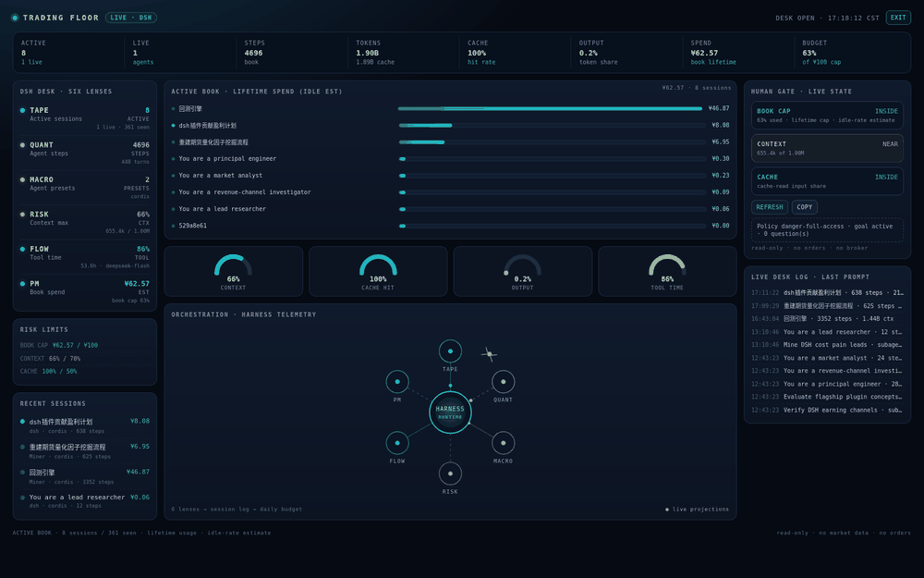
Task: Open the MACRO lens in DSH Desk
Action: click(85, 188)
